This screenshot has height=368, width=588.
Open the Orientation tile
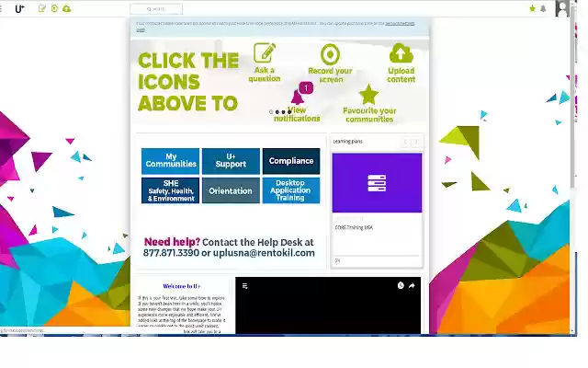231,190
